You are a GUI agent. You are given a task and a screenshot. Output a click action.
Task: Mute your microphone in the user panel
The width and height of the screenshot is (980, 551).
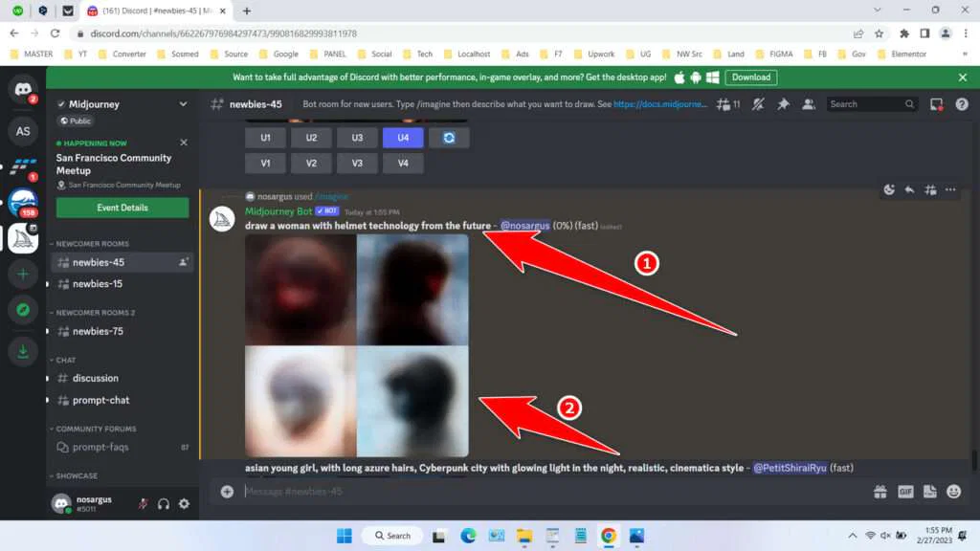[141, 503]
